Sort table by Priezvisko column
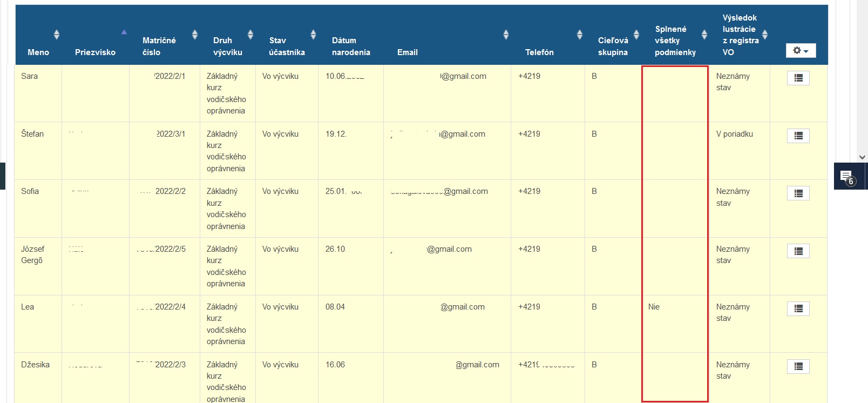The width and height of the screenshot is (868, 403). (x=124, y=32)
